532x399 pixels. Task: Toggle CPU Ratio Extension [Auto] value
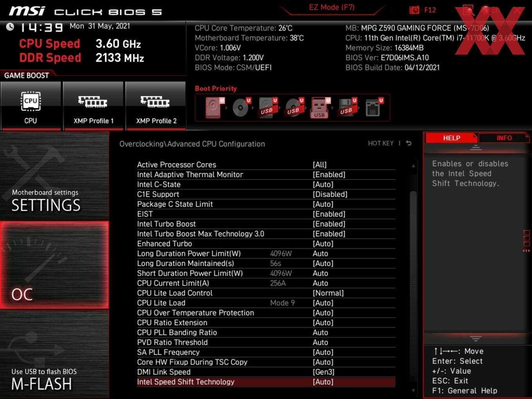323,323
